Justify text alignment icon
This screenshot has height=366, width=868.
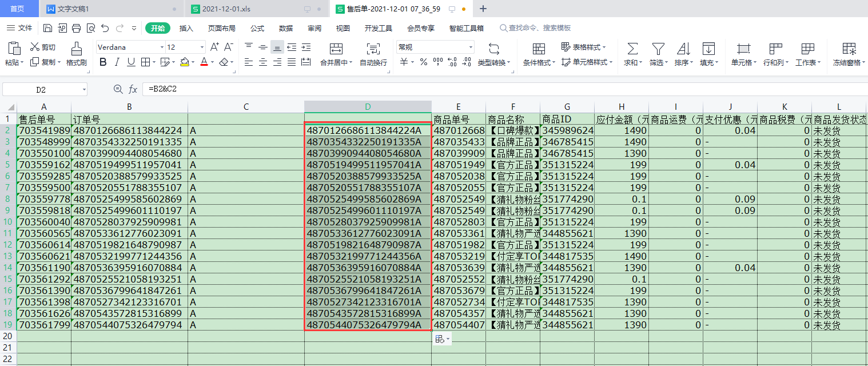point(292,62)
